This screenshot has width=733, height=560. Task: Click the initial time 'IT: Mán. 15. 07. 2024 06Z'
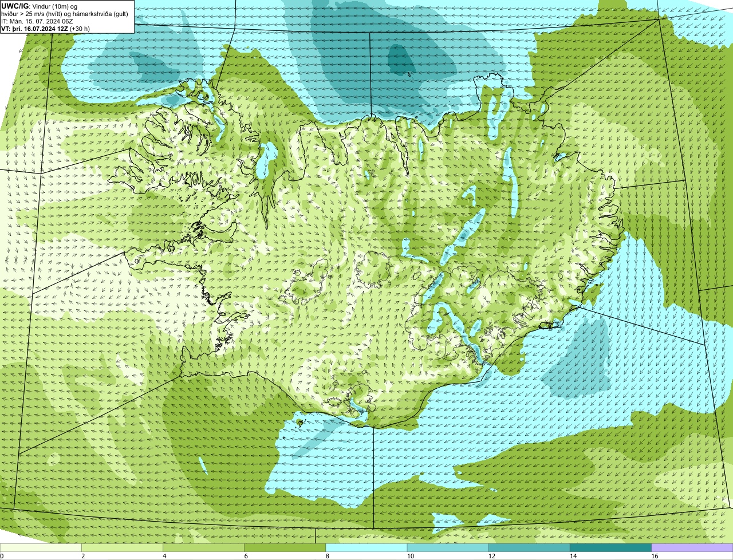pos(37,21)
